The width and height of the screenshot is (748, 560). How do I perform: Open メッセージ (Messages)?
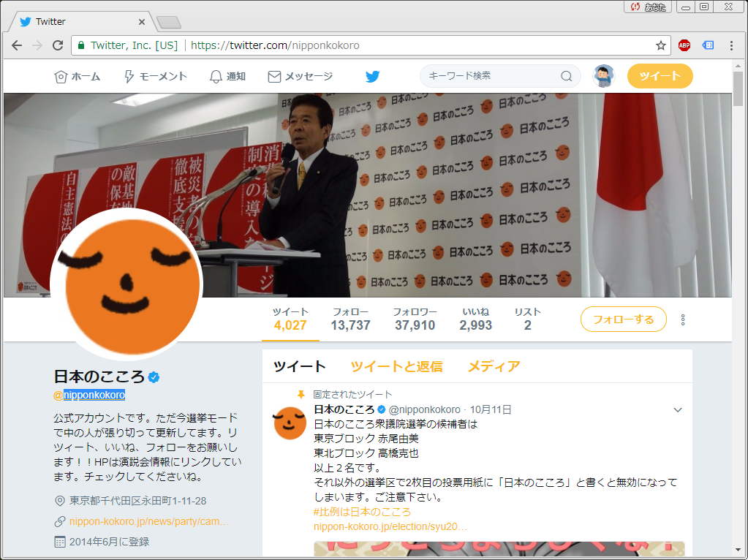[301, 76]
